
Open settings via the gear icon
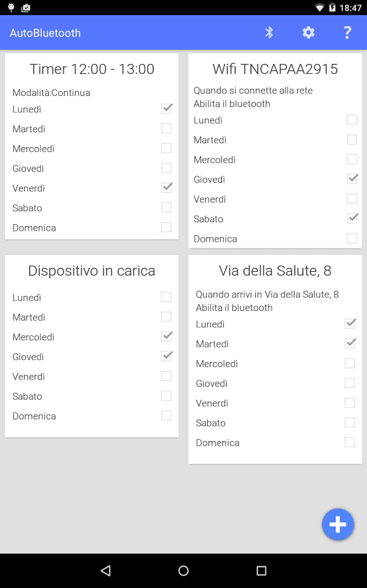308,33
